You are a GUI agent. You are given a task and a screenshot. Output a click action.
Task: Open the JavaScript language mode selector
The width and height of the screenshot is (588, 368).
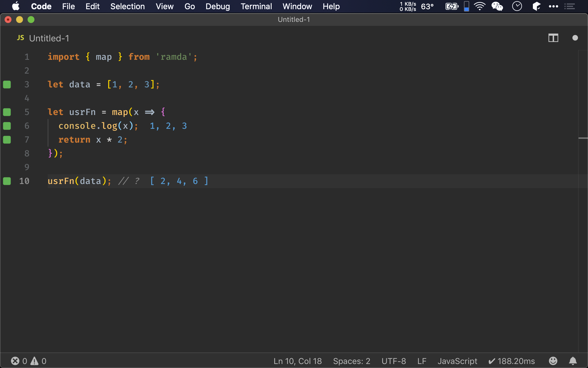click(457, 361)
